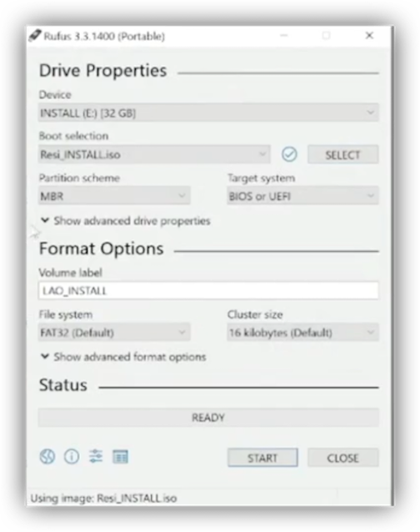The width and height of the screenshot is (420, 532).
Task: Open the About info icon
Action: click(72, 457)
